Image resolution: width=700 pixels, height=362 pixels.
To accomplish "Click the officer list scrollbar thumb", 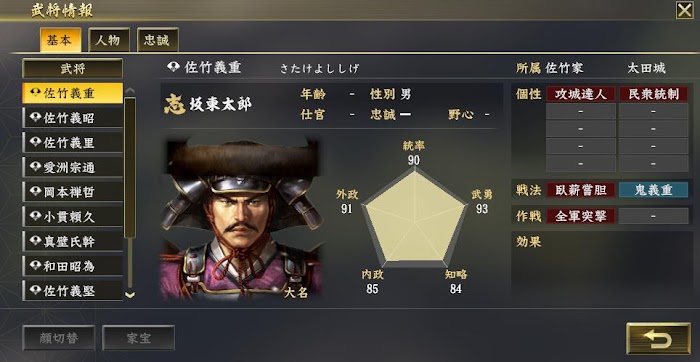I will (x=129, y=167).
